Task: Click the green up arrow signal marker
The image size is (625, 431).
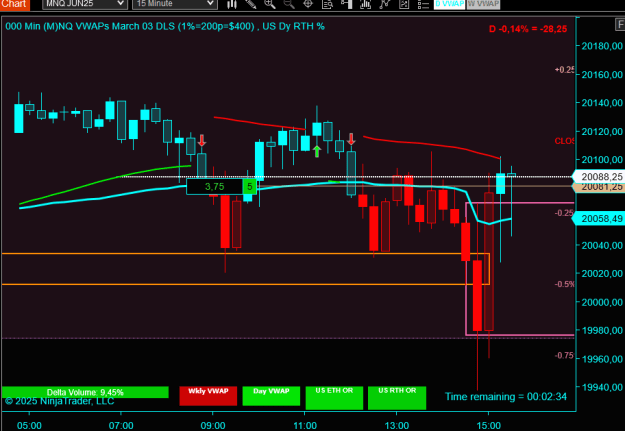Action: coord(317,151)
